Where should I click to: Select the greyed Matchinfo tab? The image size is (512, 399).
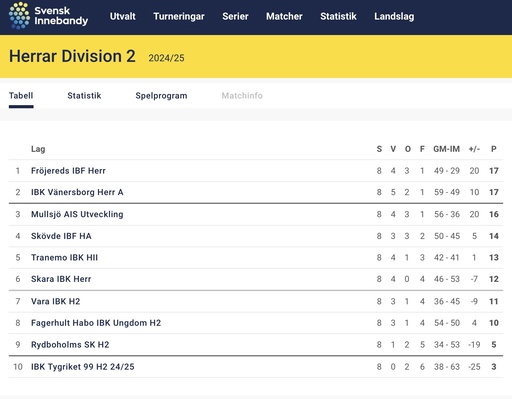click(x=242, y=96)
